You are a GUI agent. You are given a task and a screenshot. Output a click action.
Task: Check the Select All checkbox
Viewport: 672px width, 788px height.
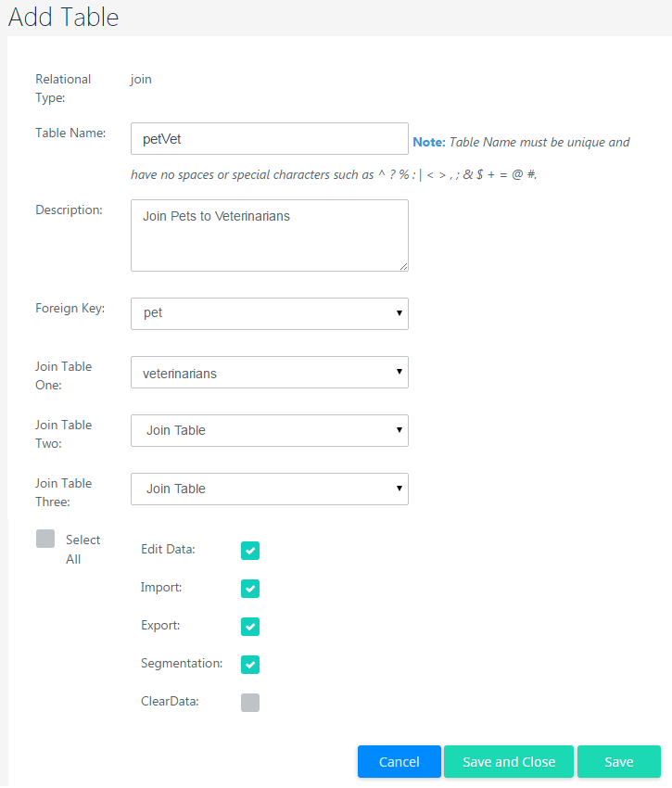[45, 539]
